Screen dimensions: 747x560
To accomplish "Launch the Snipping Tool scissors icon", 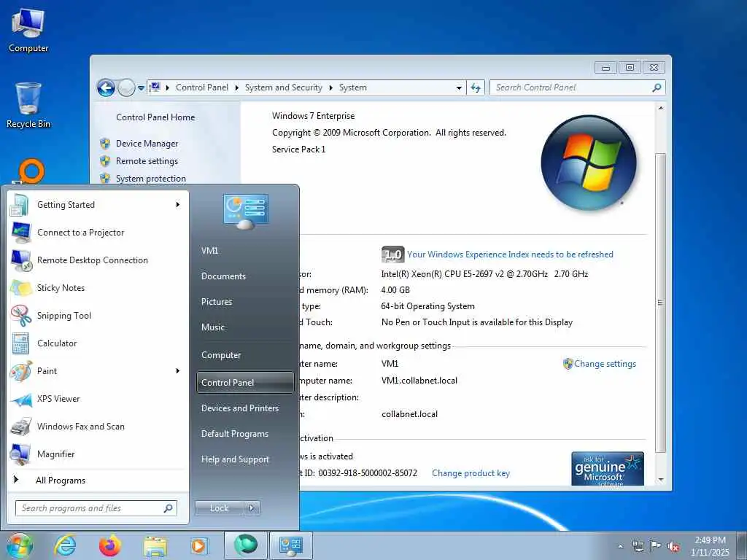I will tap(21, 316).
